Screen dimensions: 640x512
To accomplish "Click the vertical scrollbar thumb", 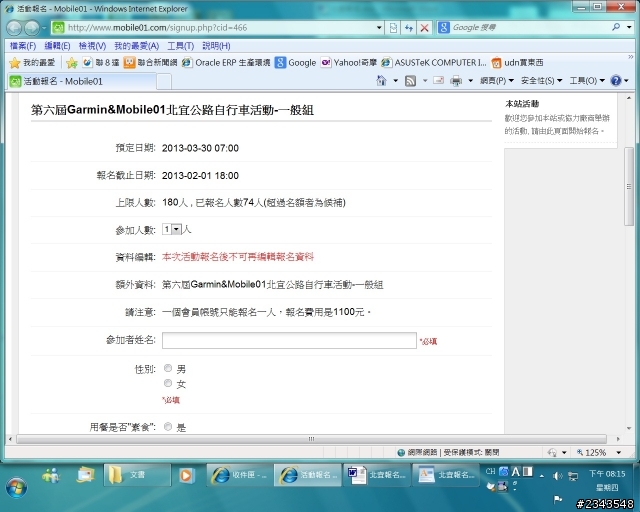I will 629,186.
